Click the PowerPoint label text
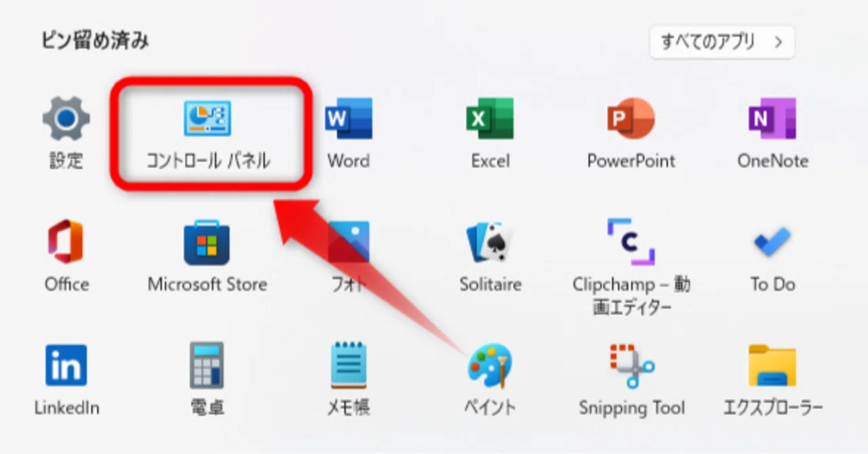 (x=631, y=161)
